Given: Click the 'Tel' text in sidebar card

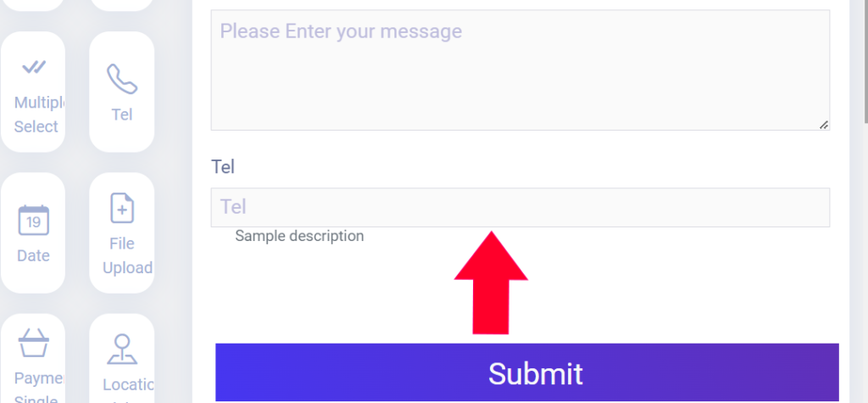Looking at the screenshot, I should pos(122,115).
